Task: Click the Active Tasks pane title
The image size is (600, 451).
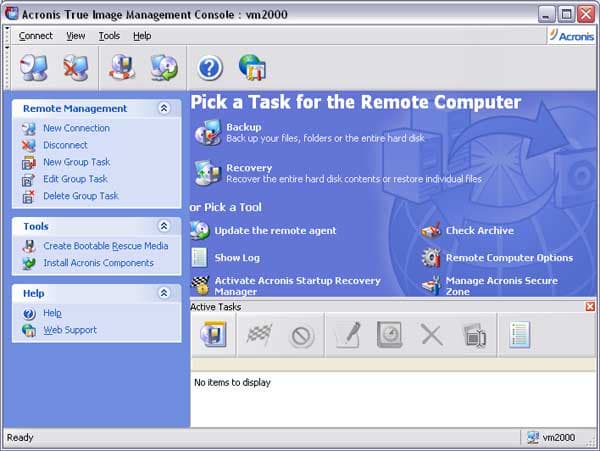Action: 215,307
